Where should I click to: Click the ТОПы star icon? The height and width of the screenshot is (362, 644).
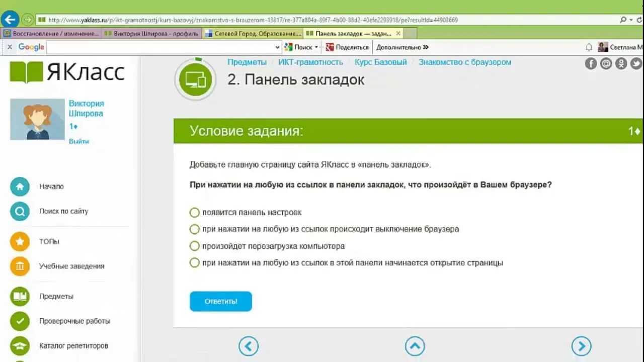point(20,241)
